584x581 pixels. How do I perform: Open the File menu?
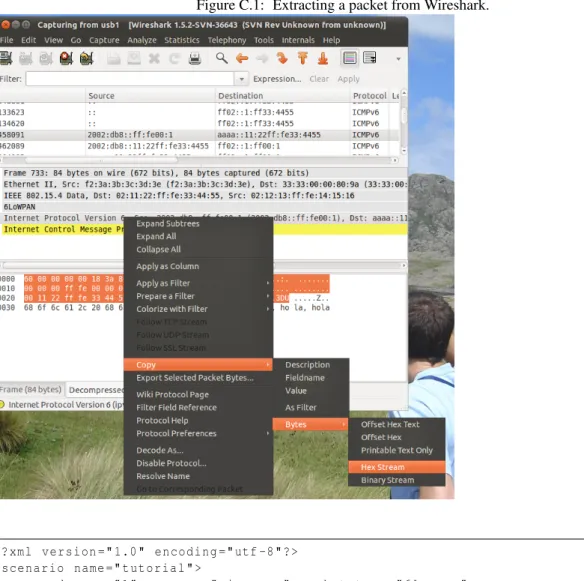pyautogui.click(x=6, y=40)
